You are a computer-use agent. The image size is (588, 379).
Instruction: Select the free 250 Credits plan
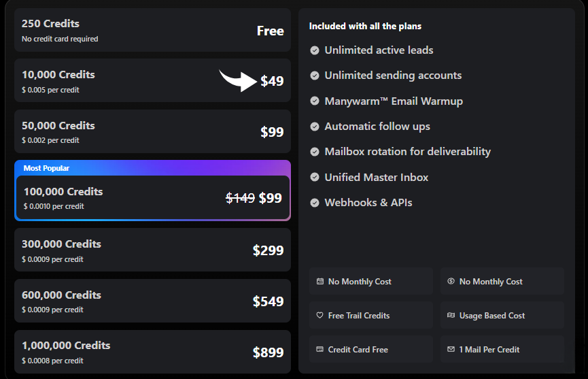152,31
